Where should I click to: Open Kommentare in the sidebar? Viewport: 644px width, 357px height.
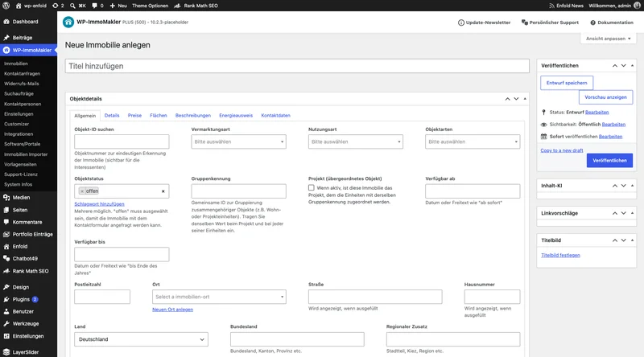pyautogui.click(x=28, y=222)
